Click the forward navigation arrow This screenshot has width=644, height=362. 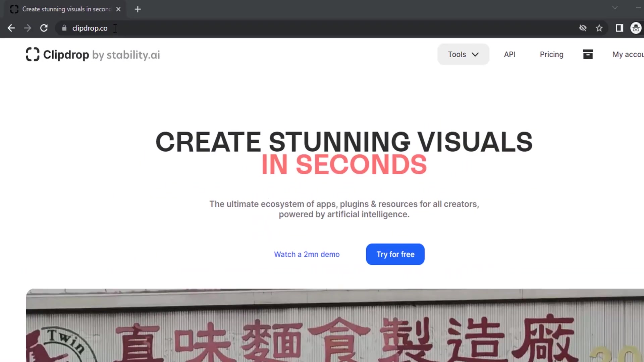[28, 28]
